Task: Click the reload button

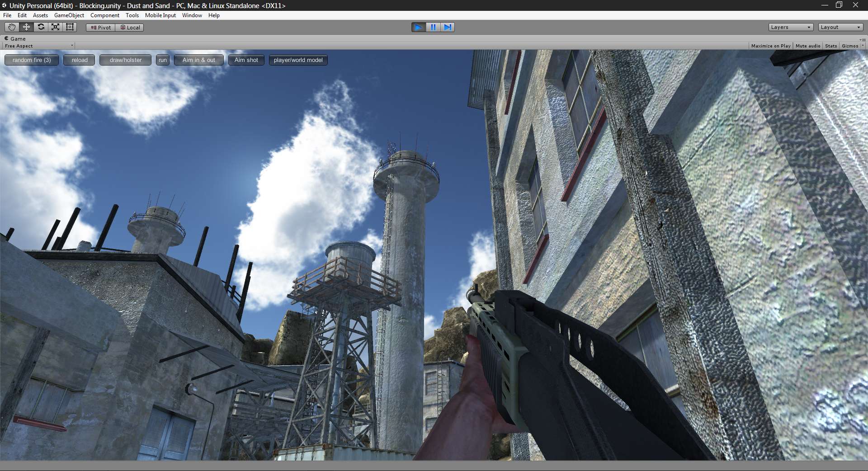Action: click(80, 60)
